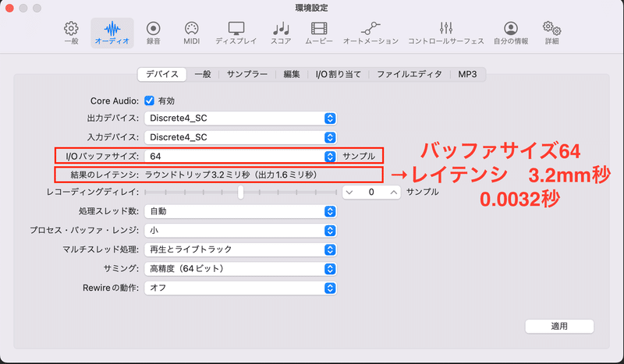Close the preferences window with red button

click(x=9, y=8)
